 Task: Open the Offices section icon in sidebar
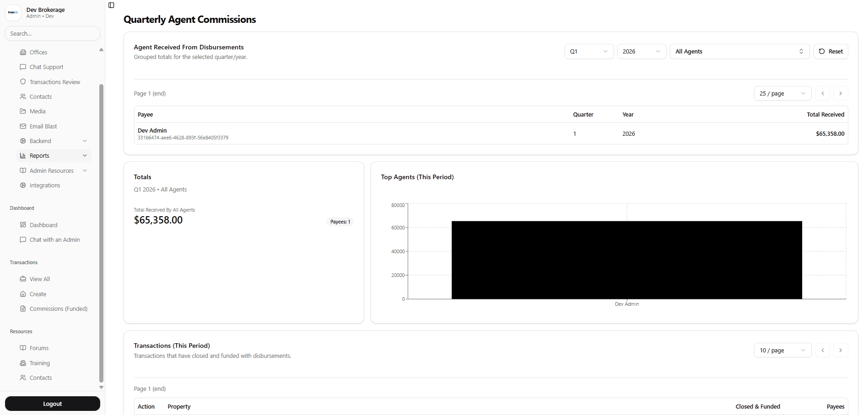pos(24,52)
